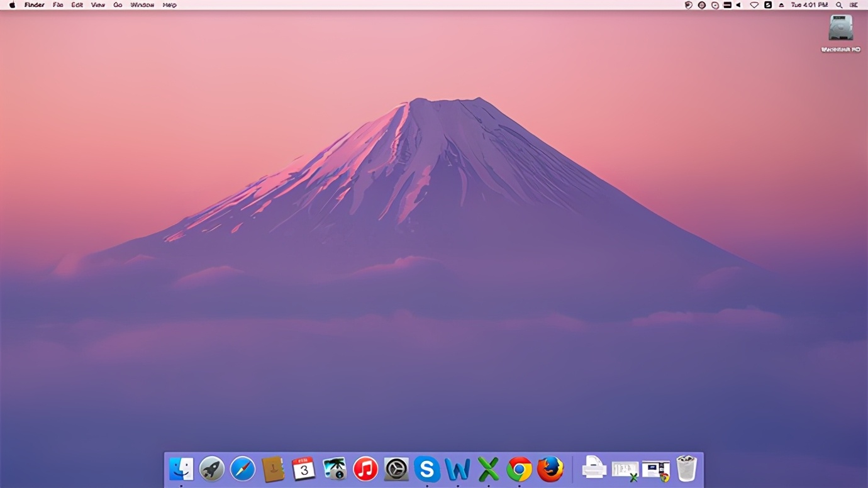
Task: Open the Calendar app in Dock
Action: (x=304, y=469)
